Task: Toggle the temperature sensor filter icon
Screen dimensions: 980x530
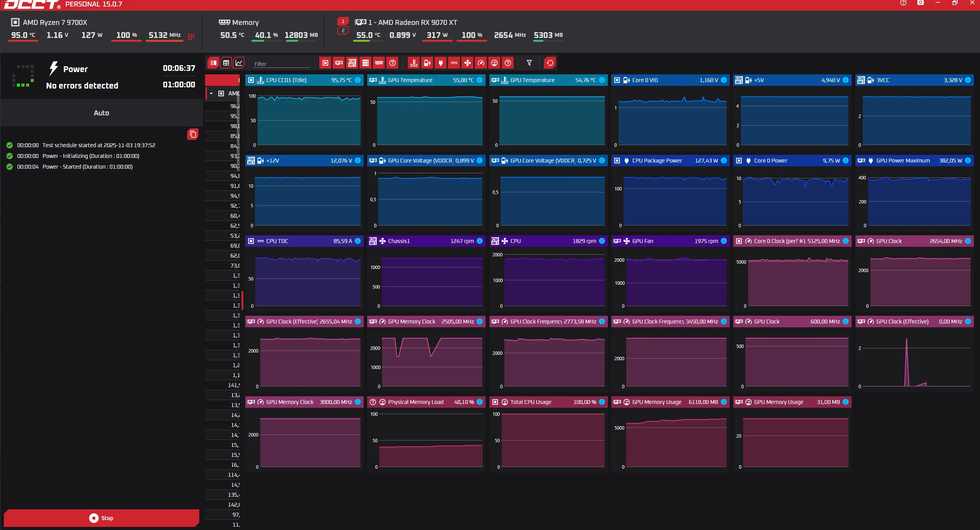Action: coord(414,63)
